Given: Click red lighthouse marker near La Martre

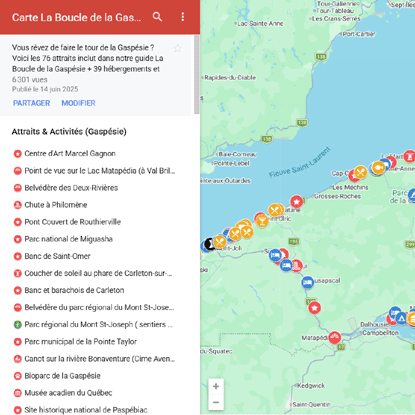Looking at the screenshot, I should [x=409, y=156].
